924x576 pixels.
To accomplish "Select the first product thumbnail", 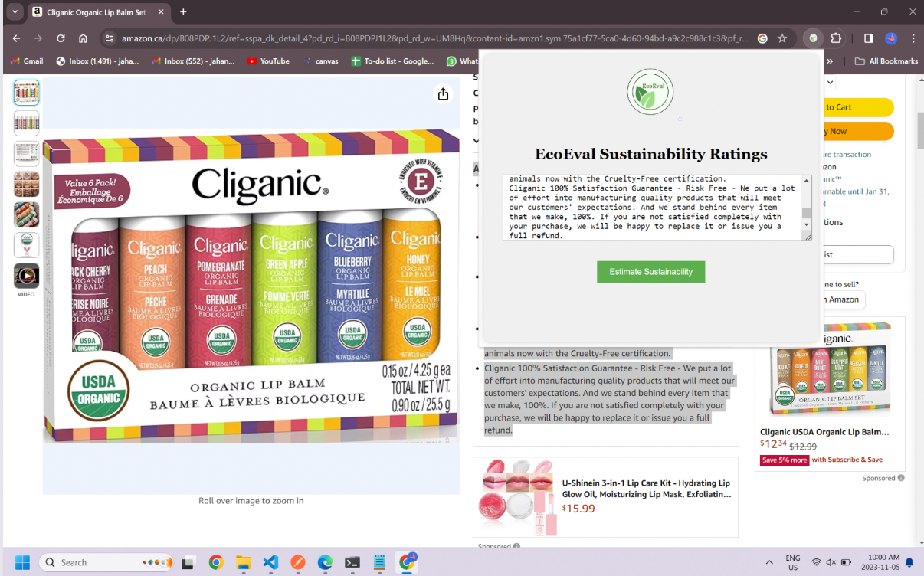I will click(26, 93).
